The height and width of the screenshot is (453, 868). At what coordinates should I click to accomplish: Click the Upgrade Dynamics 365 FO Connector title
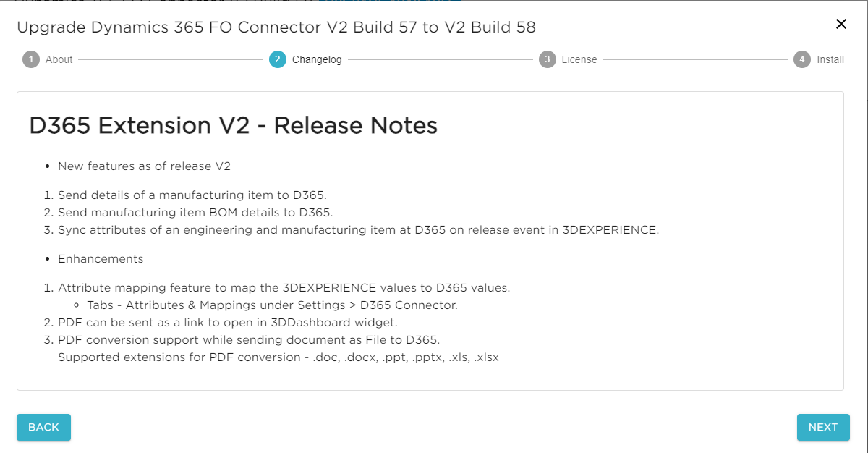276,27
